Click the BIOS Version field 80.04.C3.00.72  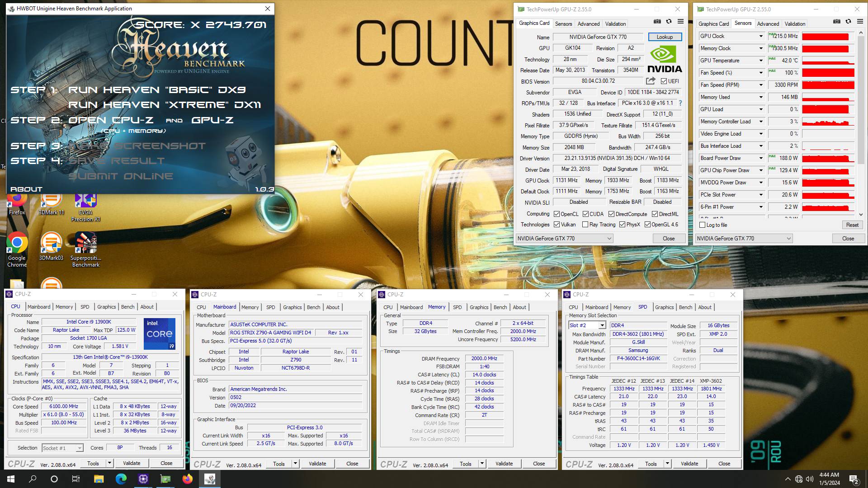598,81
